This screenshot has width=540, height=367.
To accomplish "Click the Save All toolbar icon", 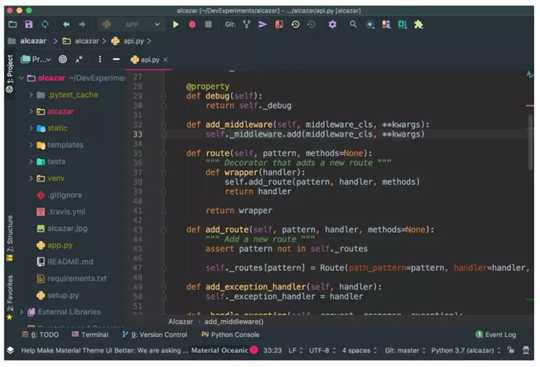I will (x=29, y=24).
